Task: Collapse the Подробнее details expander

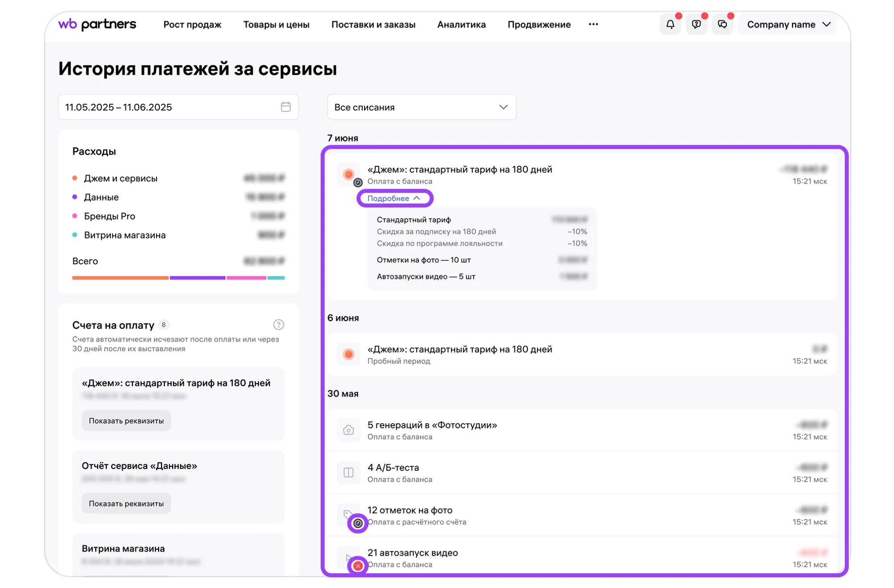Action: click(x=394, y=198)
